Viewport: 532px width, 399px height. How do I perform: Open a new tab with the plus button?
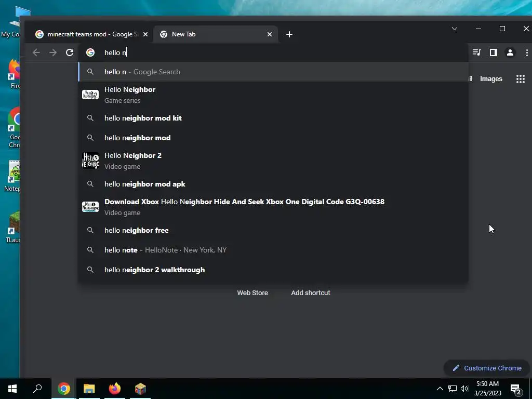289,34
